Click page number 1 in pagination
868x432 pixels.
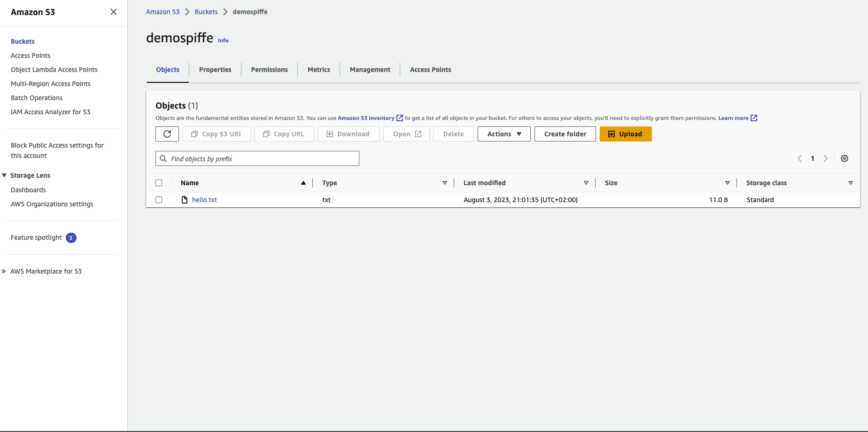[813, 158]
